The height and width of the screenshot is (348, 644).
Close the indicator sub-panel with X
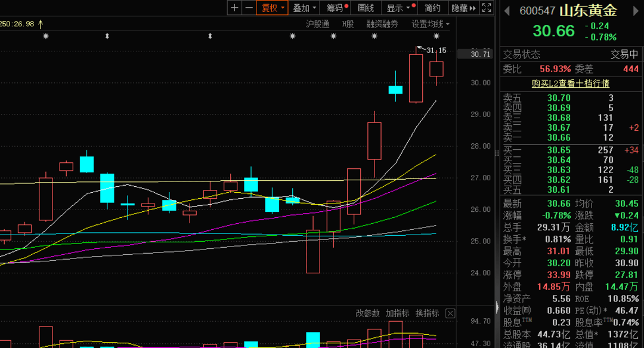point(450,313)
